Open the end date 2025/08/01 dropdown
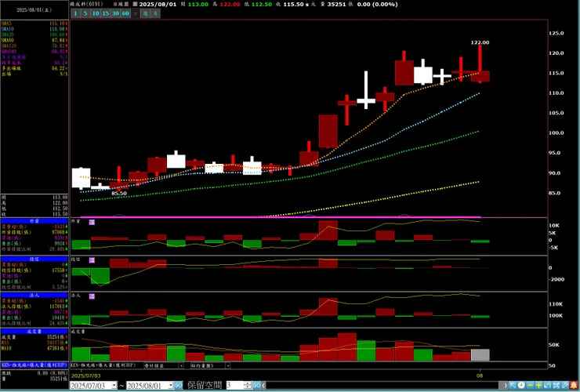 (x=171, y=386)
